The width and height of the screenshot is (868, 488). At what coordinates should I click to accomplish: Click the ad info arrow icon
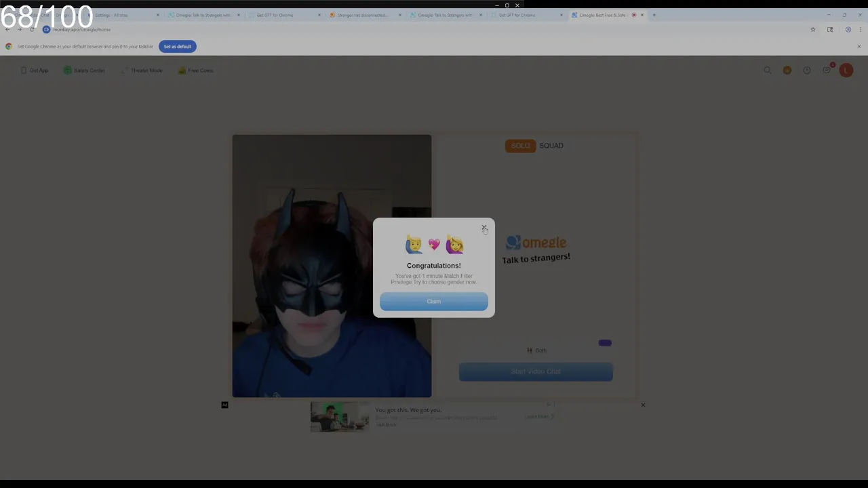[549, 405]
